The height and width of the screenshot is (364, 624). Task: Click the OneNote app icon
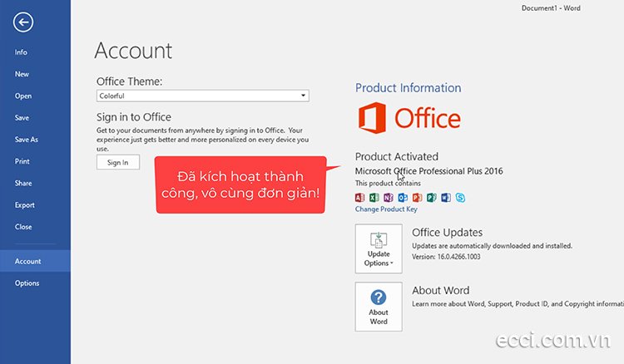point(389,198)
